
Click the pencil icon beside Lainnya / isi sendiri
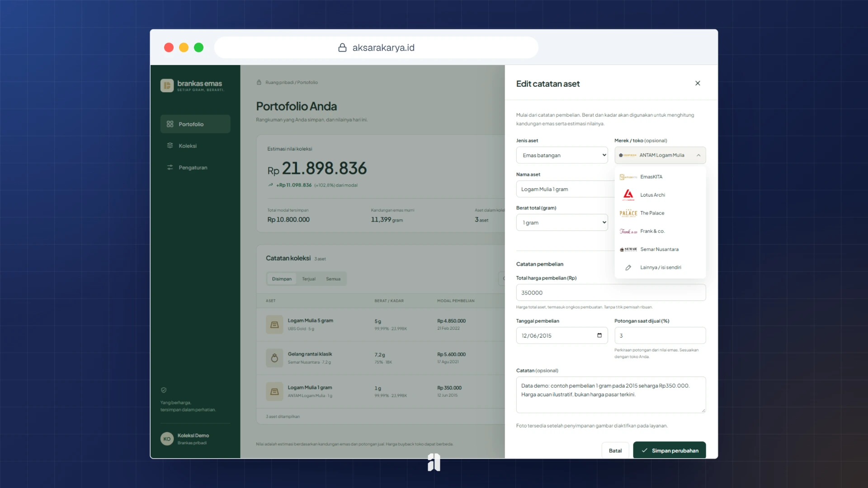[x=628, y=267]
